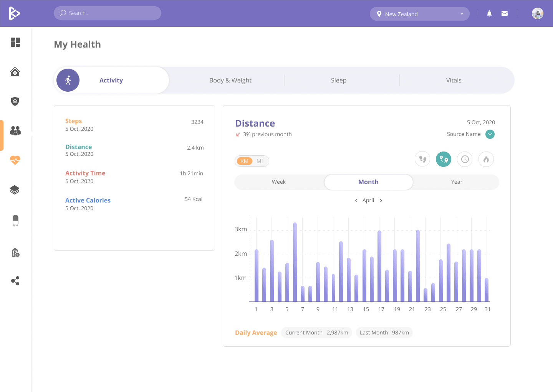Click the heart rate health sidebar icon
The height and width of the screenshot is (392, 553).
point(15,160)
